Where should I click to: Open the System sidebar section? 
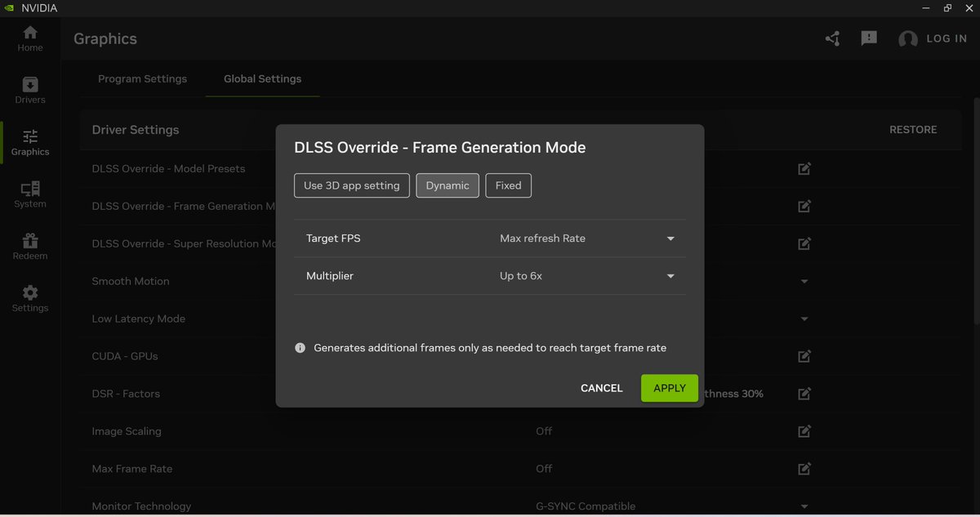click(x=30, y=195)
